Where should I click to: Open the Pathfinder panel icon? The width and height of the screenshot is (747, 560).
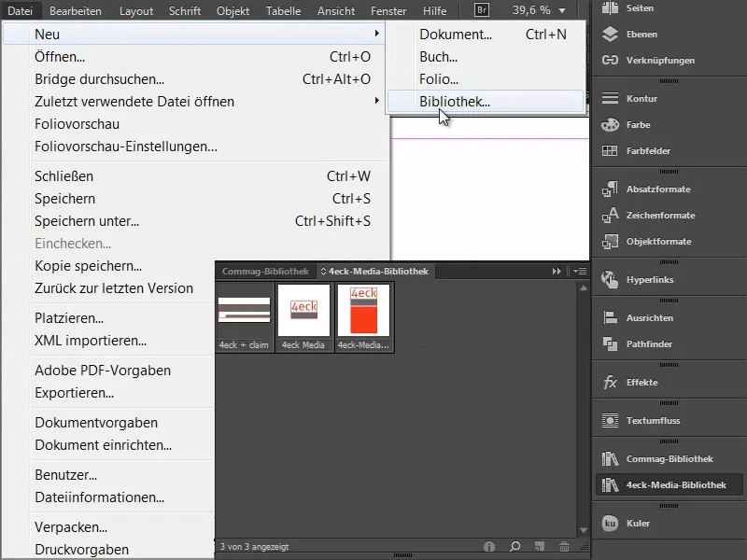(610, 343)
